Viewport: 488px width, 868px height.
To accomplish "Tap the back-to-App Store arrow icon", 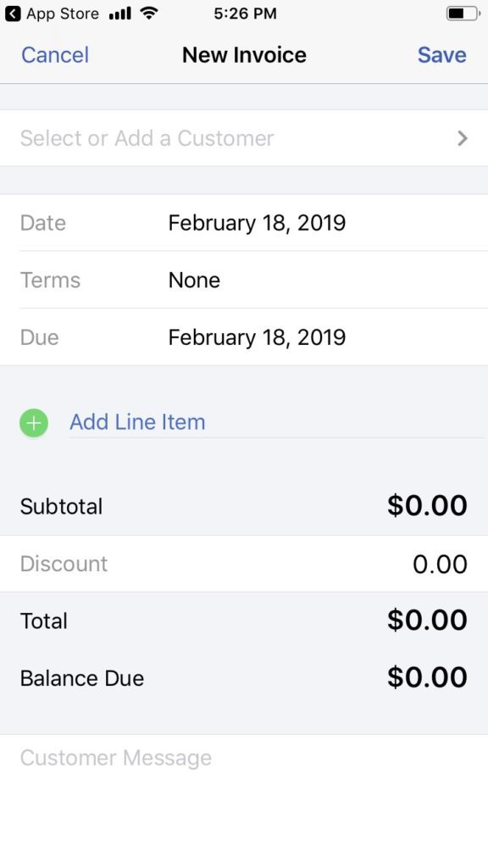I will tap(13, 14).
